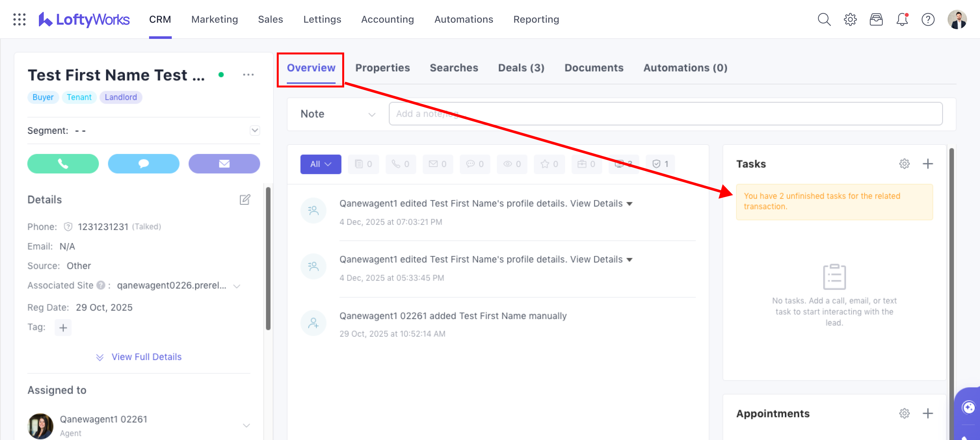980x440 pixels.
Task: Click View Full Details link
Action: point(146,357)
